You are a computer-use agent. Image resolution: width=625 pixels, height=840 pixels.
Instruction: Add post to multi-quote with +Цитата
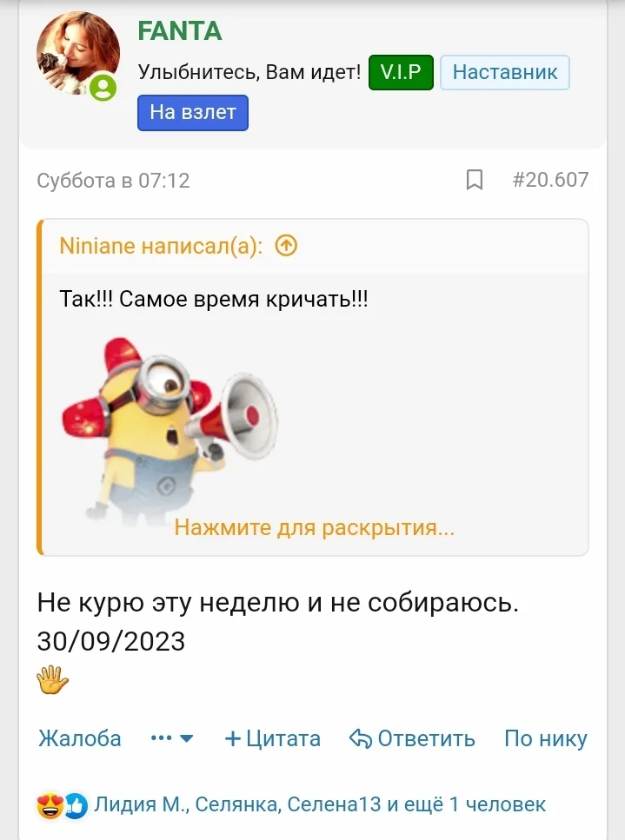click(x=272, y=738)
